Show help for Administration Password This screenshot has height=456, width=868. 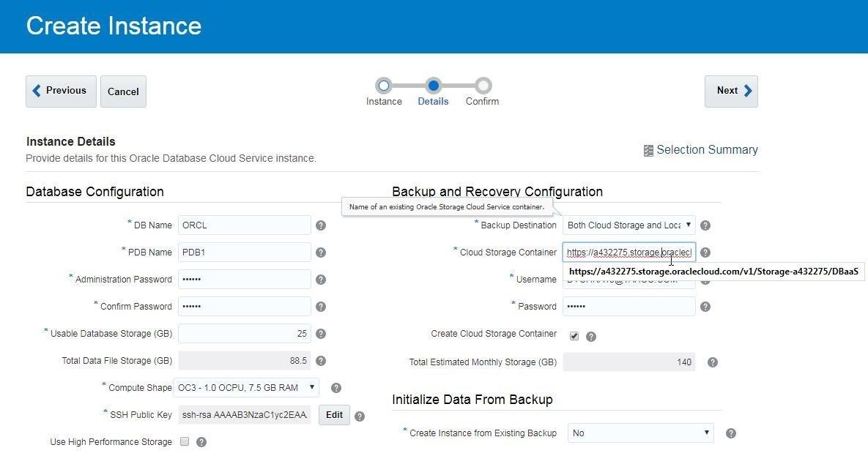pyautogui.click(x=321, y=280)
